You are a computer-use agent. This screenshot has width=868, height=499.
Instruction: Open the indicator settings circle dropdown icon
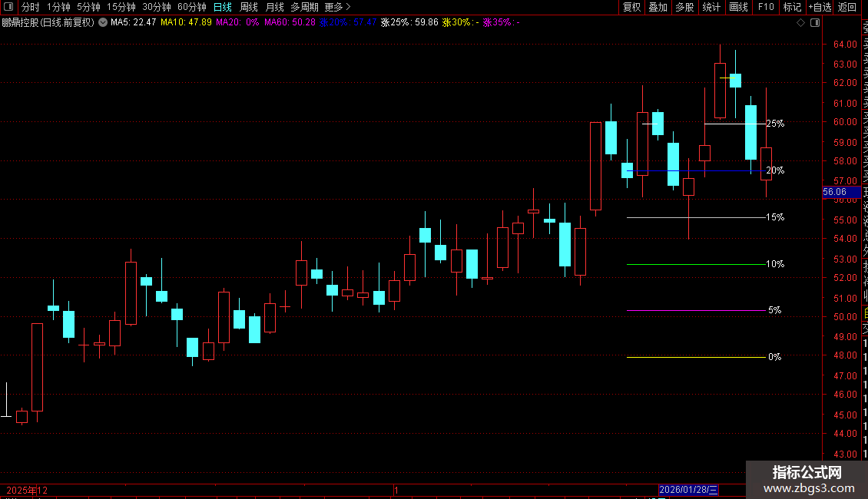(103, 23)
